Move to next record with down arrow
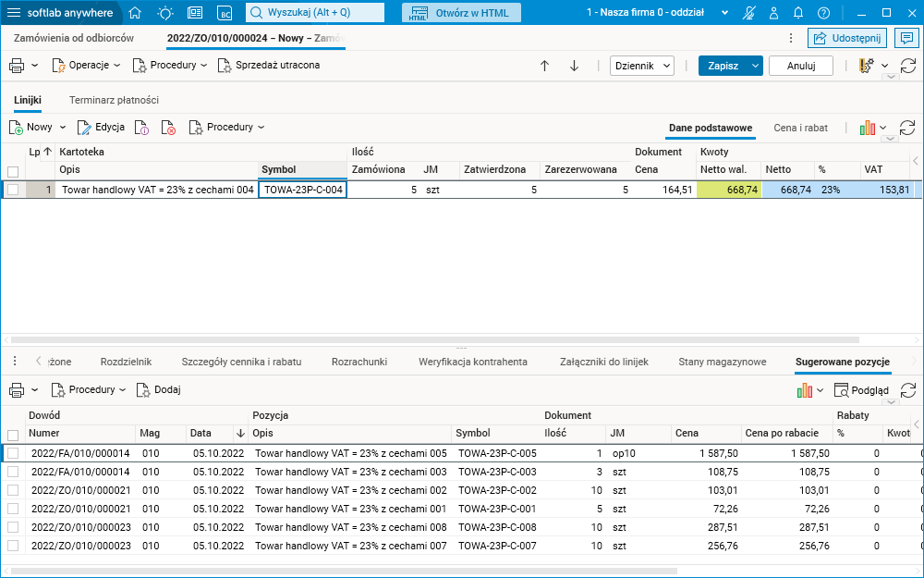This screenshot has width=924, height=578. pyautogui.click(x=574, y=66)
